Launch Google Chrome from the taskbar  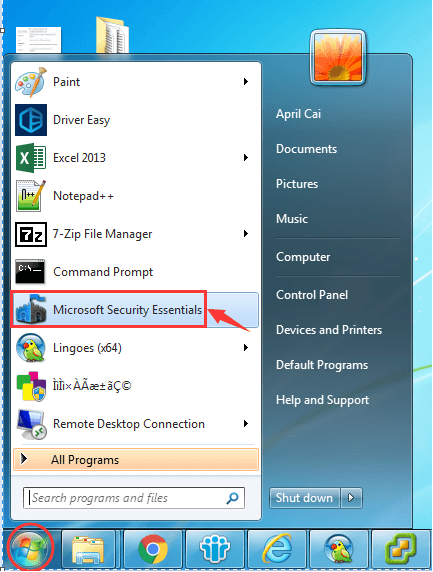click(x=153, y=549)
